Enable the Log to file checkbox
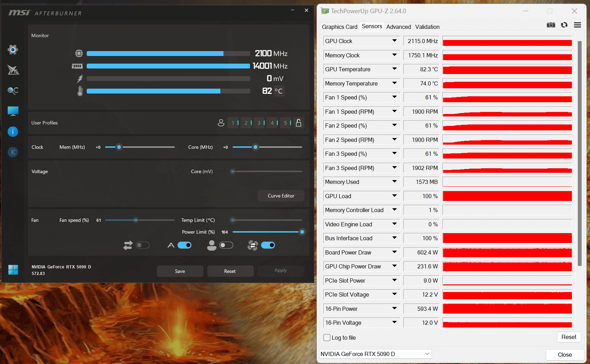590x364 pixels. 327,338
